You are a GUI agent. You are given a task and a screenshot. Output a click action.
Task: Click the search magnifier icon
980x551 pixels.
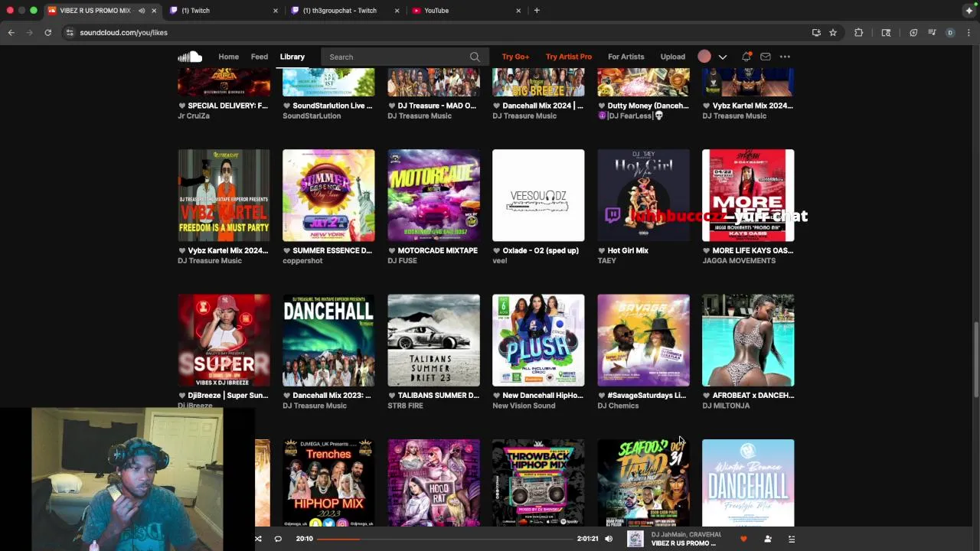[475, 57]
